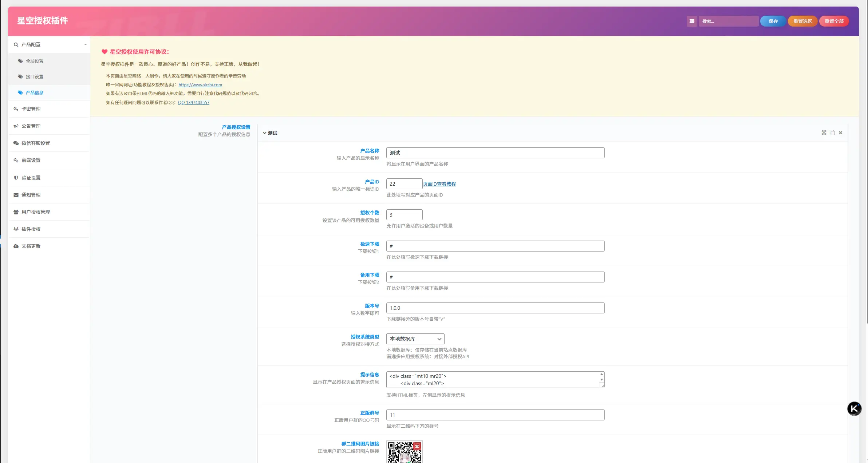Open the 授权系统类型 dropdown
The width and height of the screenshot is (868, 463).
pos(415,339)
